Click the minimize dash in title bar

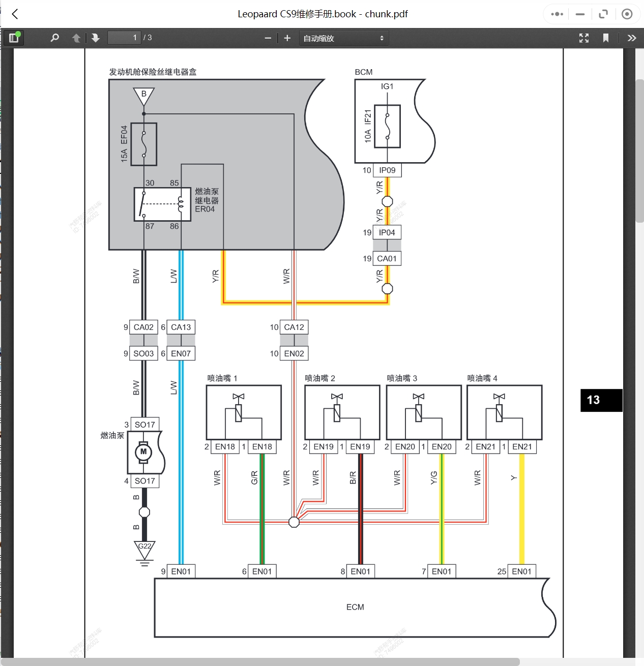(x=580, y=14)
